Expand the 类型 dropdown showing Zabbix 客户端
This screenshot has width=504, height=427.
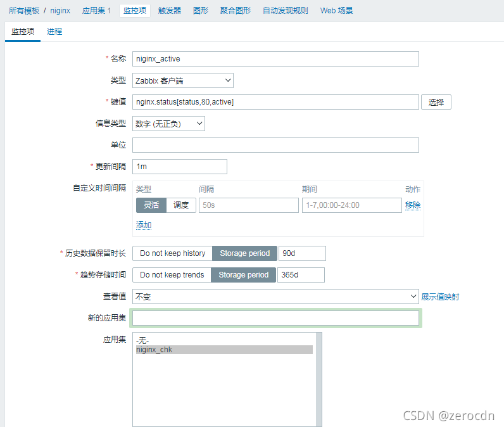(183, 80)
